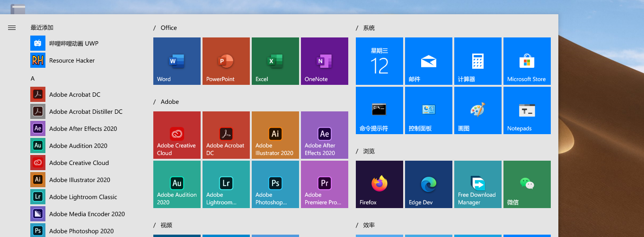Open the calendar tile showing 12
The image size is (644, 237).
[x=379, y=61]
